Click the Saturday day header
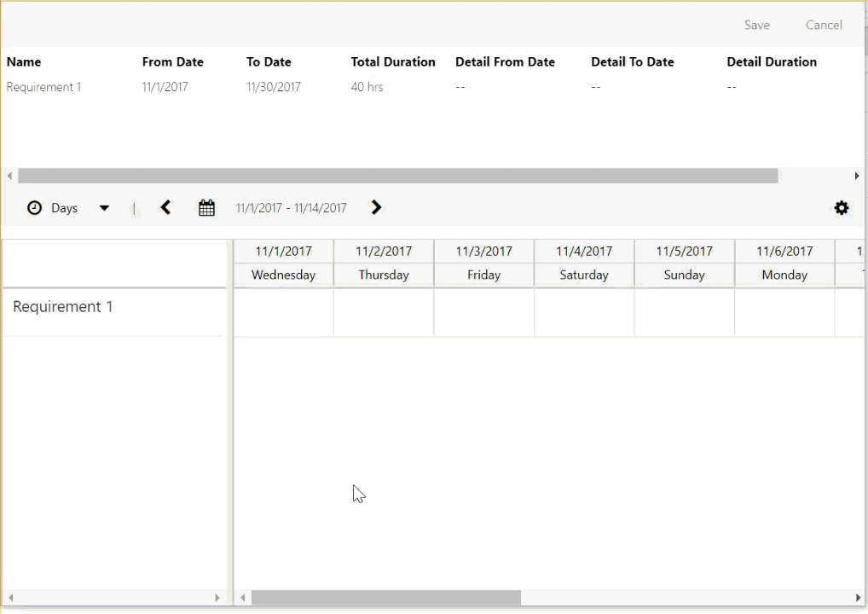The width and height of the screenshot is (868, 614). pos(584,275)
